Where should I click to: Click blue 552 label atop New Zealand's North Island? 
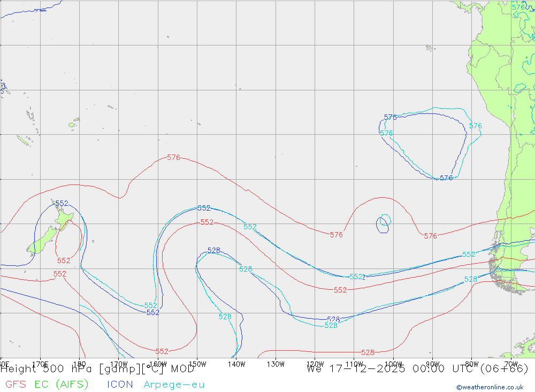pos(62,203)
